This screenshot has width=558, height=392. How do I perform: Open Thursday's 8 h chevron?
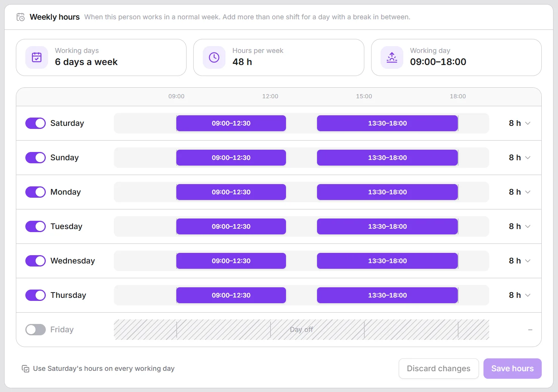pyautogui.click(x=528, y=295)
